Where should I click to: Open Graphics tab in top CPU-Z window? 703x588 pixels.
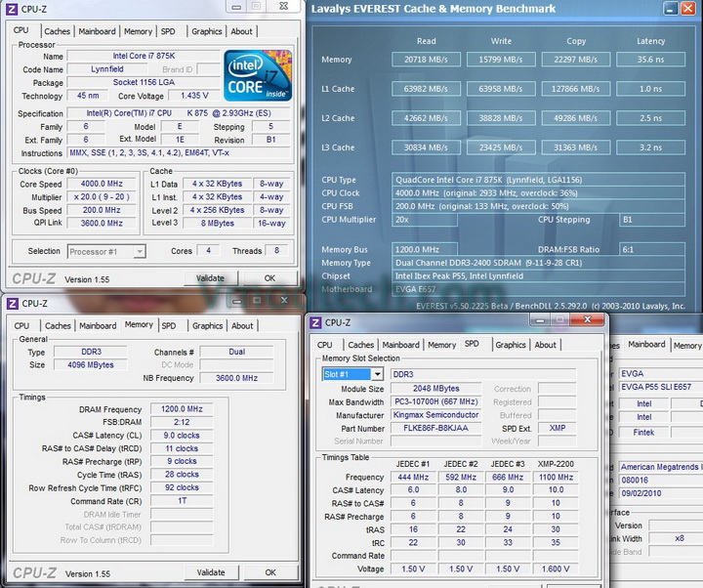pyautogui.click(x=207, y=31)
